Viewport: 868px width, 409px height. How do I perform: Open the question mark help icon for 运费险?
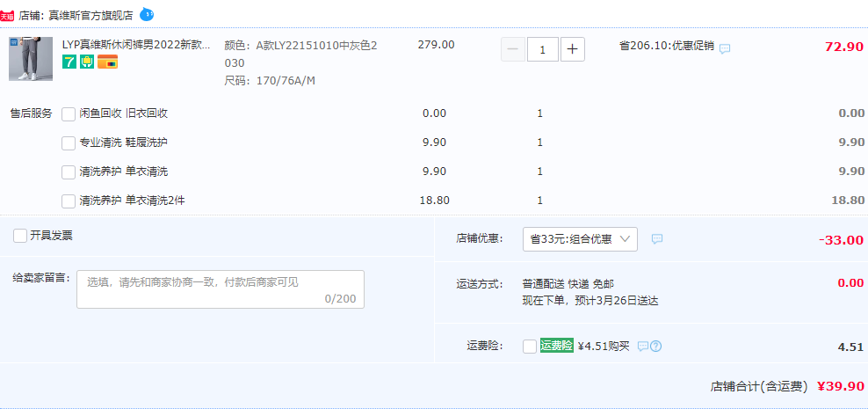[x=656, y=347]
